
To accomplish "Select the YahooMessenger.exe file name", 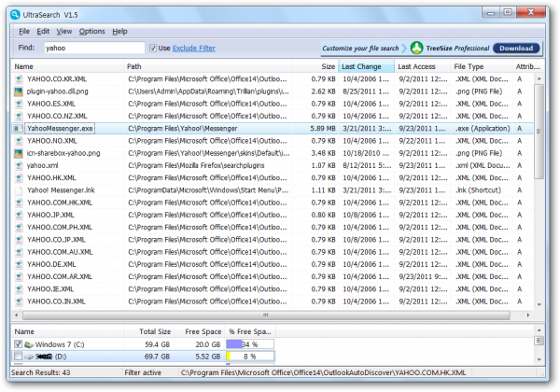I will 60,129.
